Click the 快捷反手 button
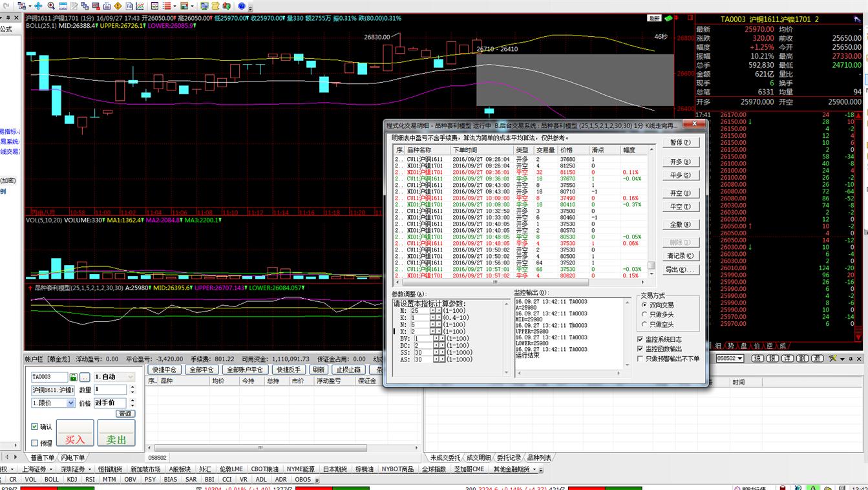This screenshot has height=490, width=868. click(x=288, y=370)
